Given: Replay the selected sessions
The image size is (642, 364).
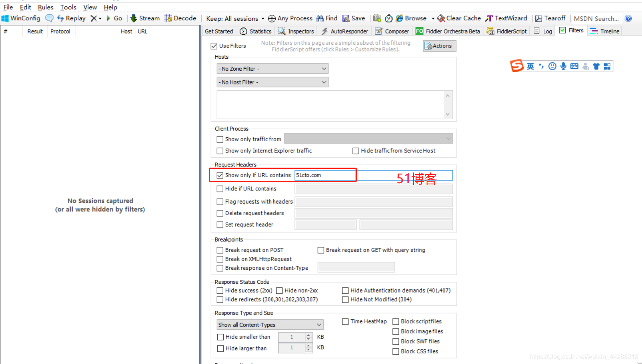Looking at the screenshot, I should 71,18.
